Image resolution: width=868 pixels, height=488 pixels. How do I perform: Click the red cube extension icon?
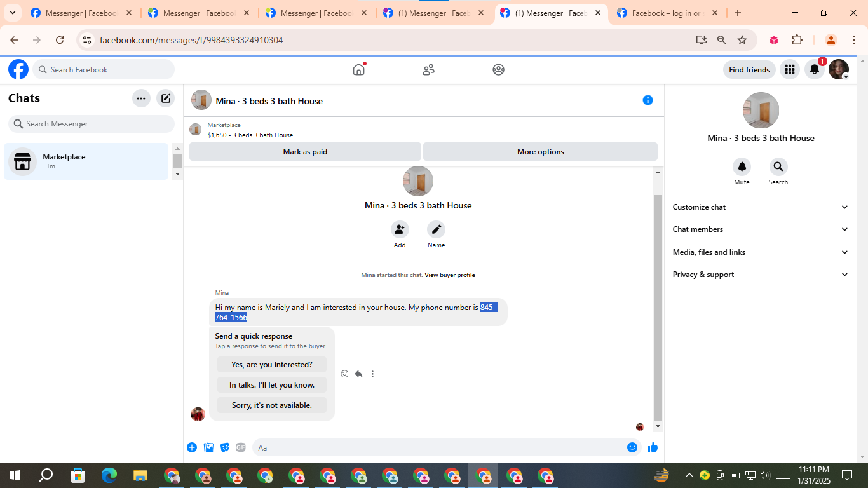pyautogui.click(x=774, y=40)
